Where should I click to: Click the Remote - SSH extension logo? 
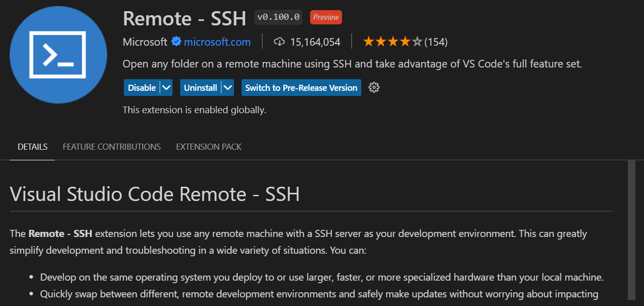pos(58,55)
